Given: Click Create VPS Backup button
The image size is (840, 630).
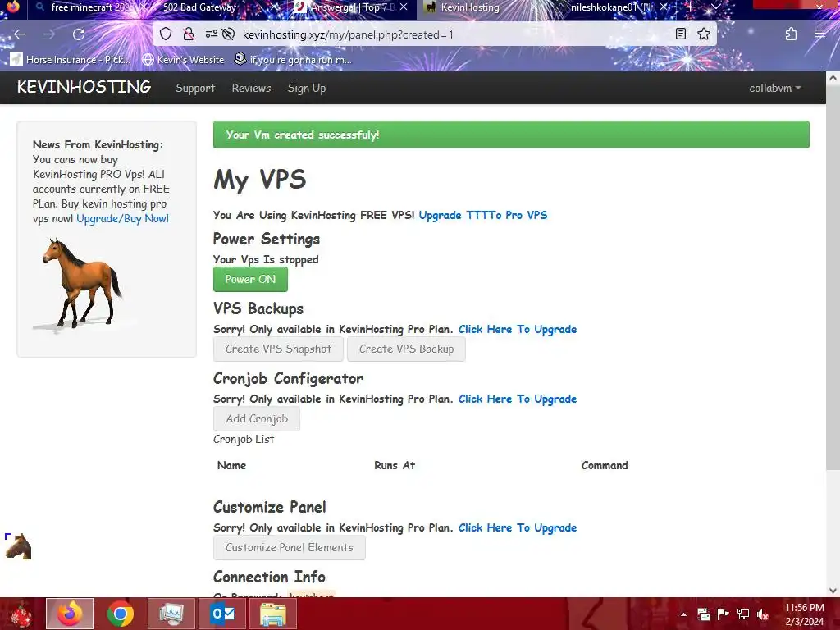Looking at the screenshot, I should [x=406, y=349].
